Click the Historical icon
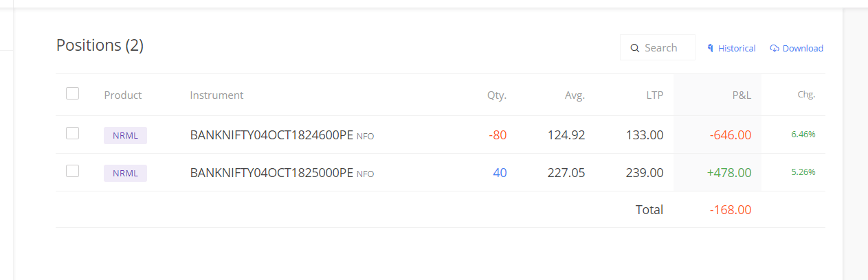 click(x=711, y=48)
